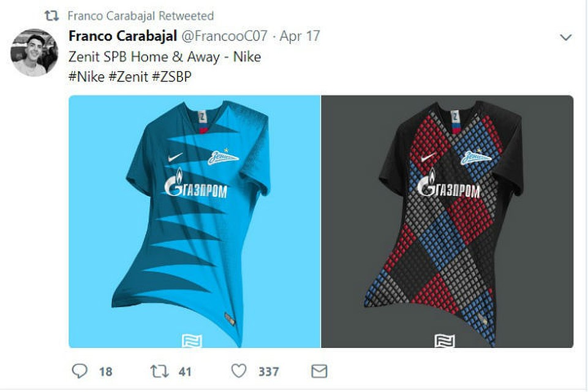Click the reply speech bubble icon
Viewport: 588px width, 392px height.
click(80, 371)
